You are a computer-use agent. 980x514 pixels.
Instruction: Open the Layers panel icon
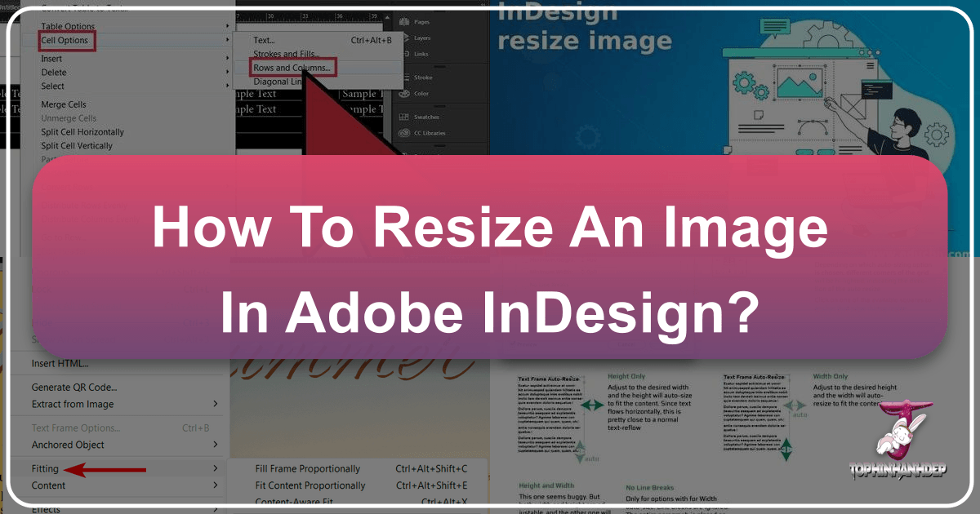pyautogui.click(x=403, y=38)
